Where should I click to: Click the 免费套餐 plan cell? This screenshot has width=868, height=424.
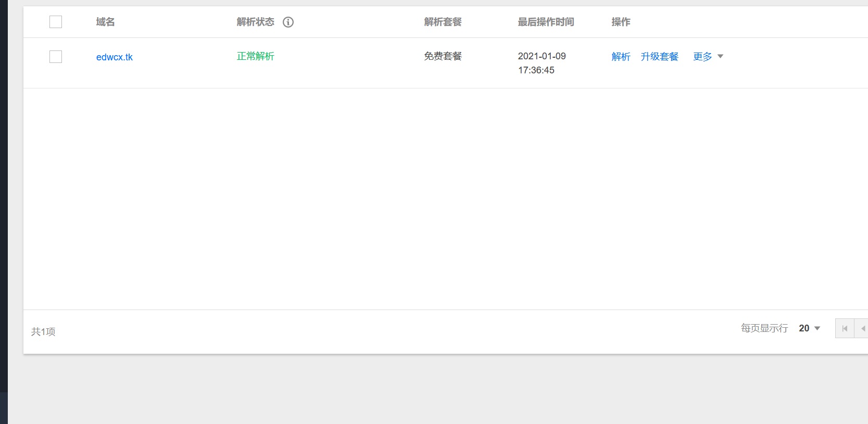click(x=443, y=56)
